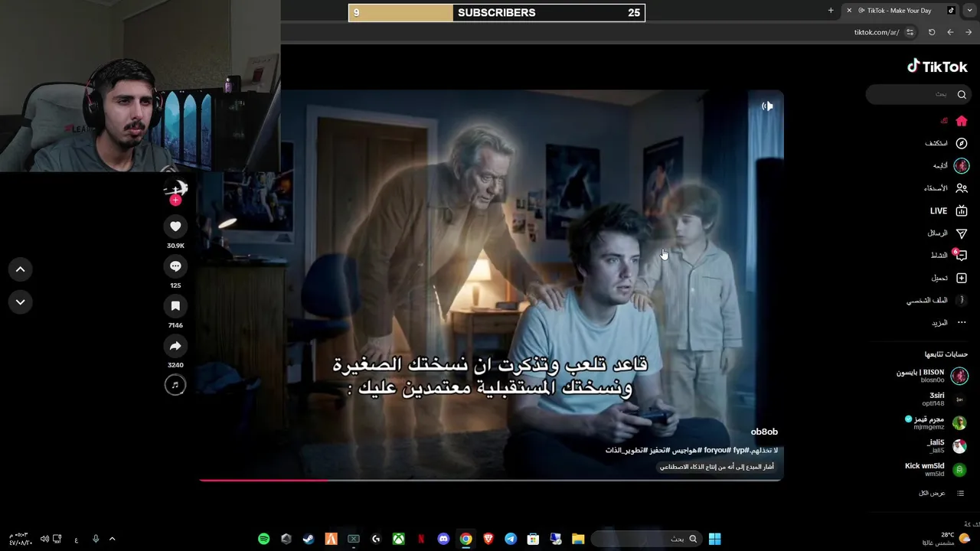This screenshot has width=980, height=551.
Task: Click the TikTok search field
Action: [917, 94]
